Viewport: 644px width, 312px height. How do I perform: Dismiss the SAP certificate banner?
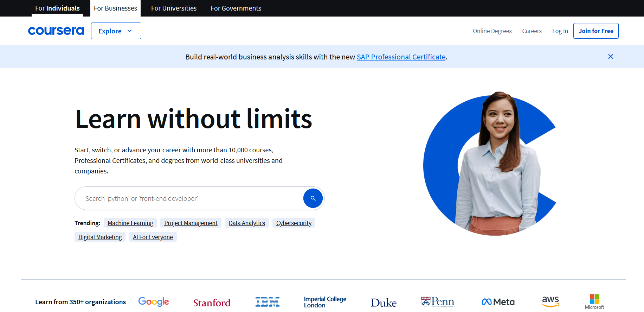click(x=611, y=57)
